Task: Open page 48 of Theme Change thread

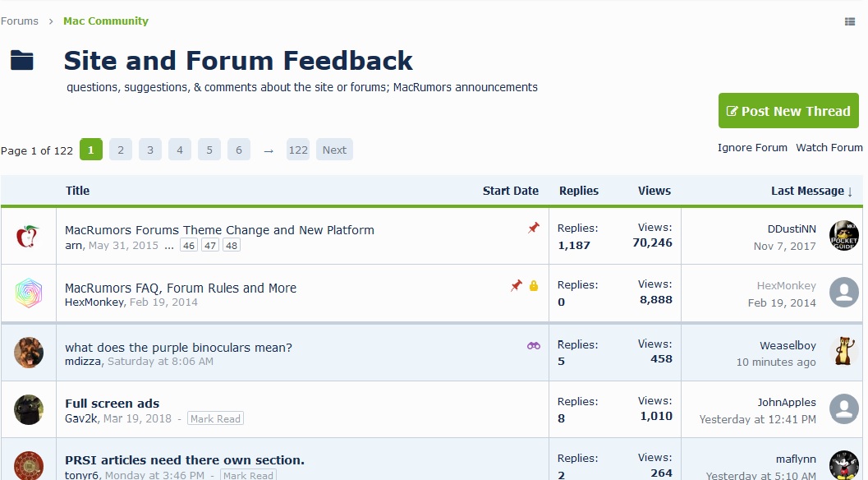Action: (x=232, y=246)
